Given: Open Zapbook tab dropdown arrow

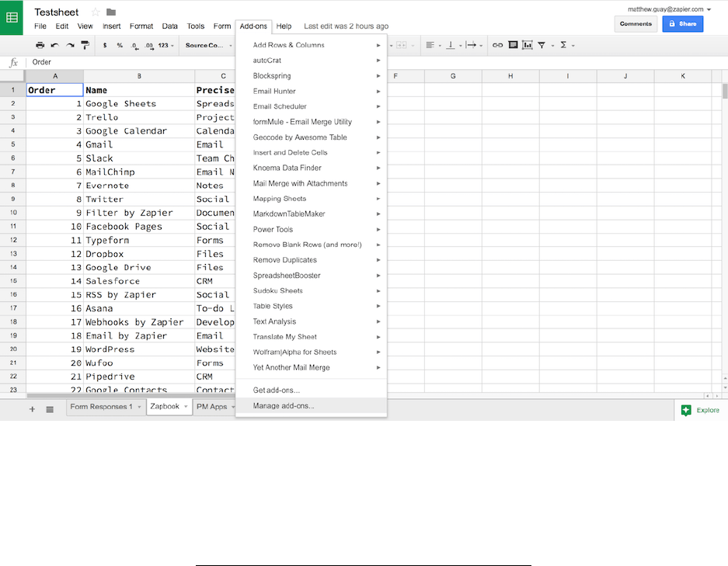Looking at the screenshot, I should tap(186, 406).
